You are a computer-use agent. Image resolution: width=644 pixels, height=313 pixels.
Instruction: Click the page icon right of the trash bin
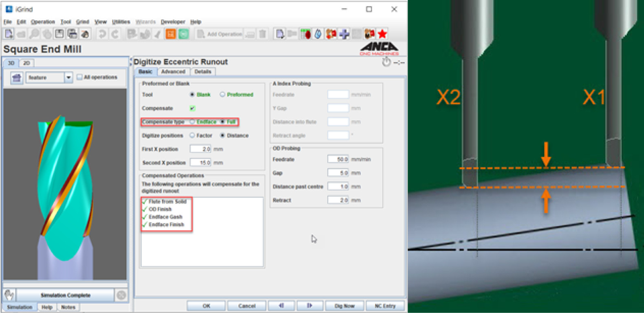(x=280, y=34)
